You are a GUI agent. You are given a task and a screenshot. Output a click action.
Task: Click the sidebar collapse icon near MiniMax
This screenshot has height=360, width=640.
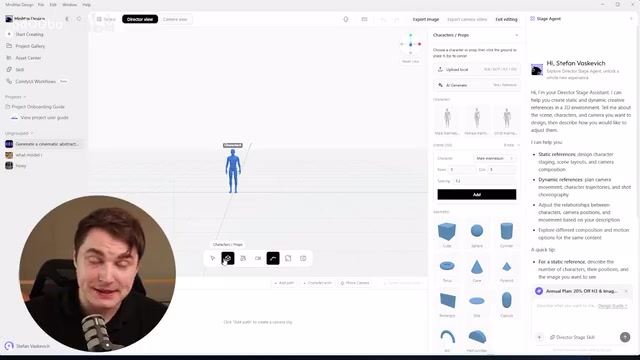(x=67, y=19)
